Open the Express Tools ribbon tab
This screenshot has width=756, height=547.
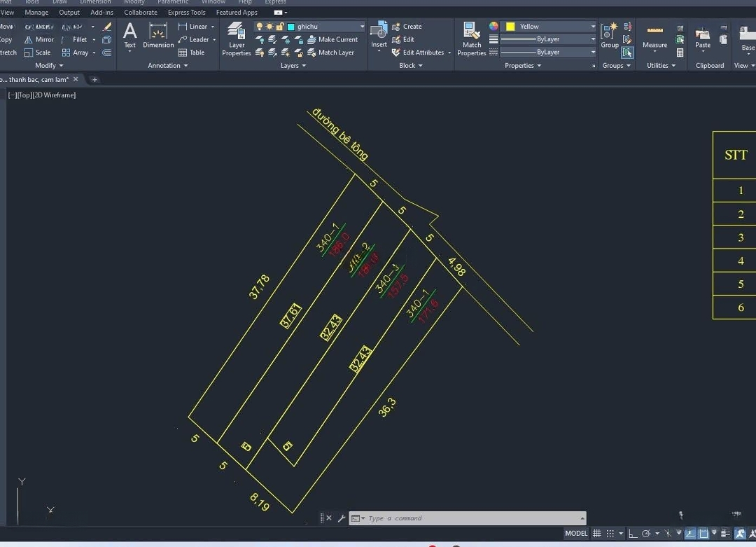click(187, 13)
